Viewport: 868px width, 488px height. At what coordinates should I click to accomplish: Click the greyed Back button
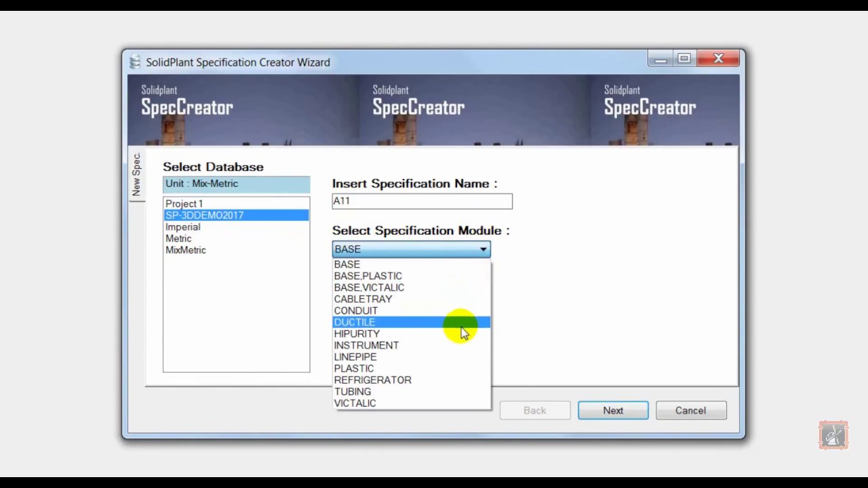(534, 410)
